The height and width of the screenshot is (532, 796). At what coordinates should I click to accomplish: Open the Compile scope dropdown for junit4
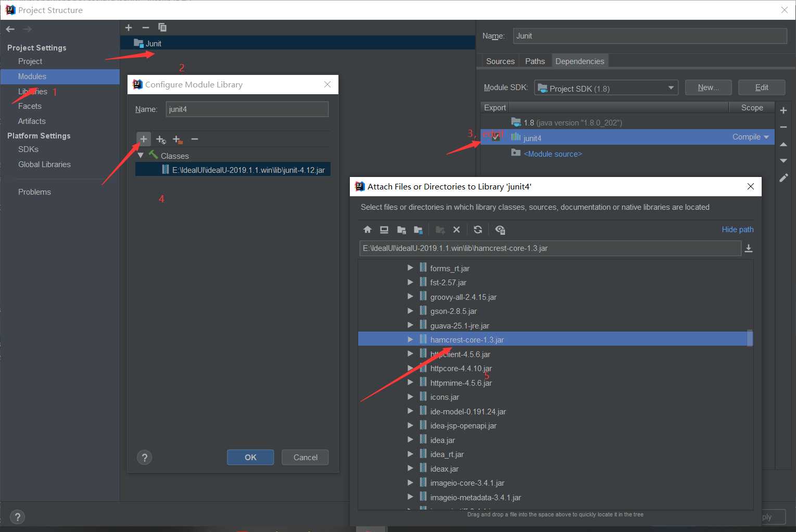[750, 137]
